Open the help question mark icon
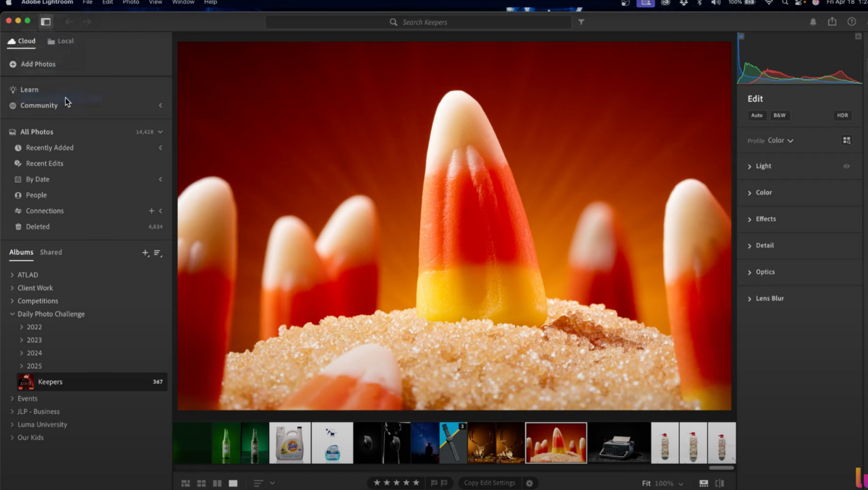The image size is (868, 490). point(851,22)
